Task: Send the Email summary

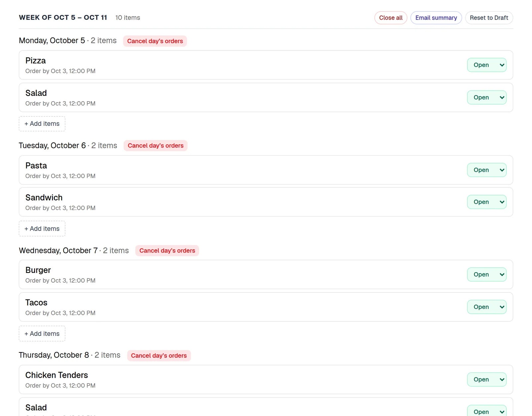Action: pos(436,18)
